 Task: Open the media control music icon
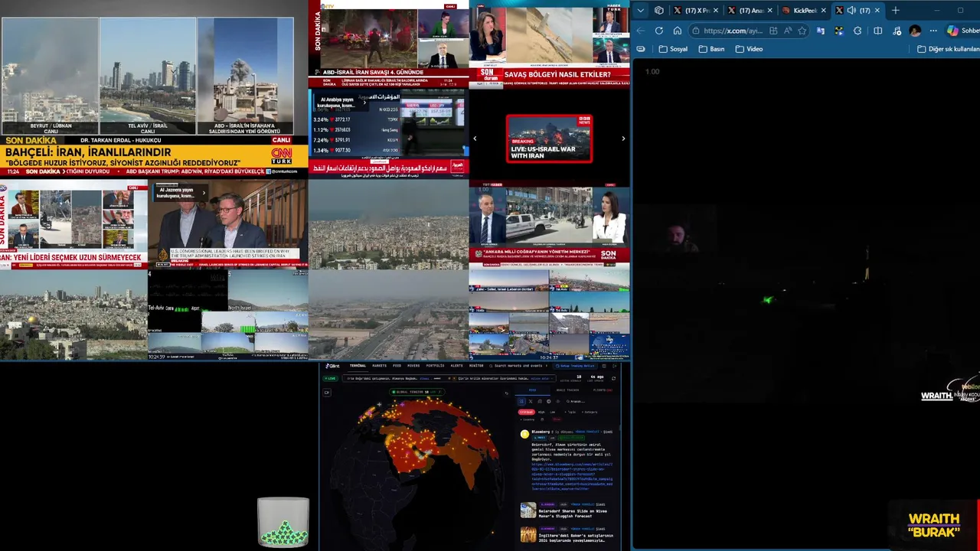(x=897, y=31)
